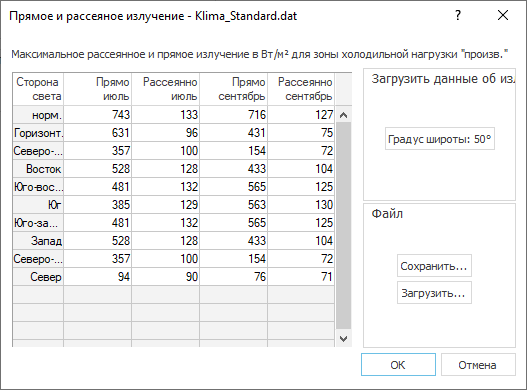
Task: Select the Юг row header
Action: [38, 205]
